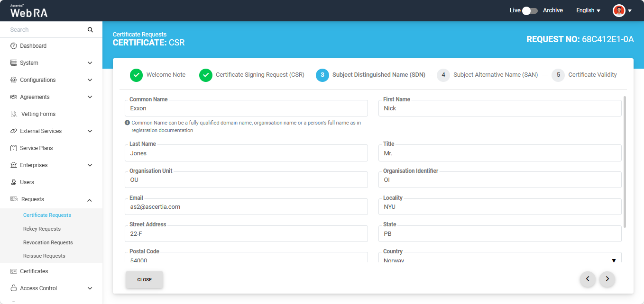Select the Rekey Requests menu item
644x304 pixels.
click(x=42, y=229)
